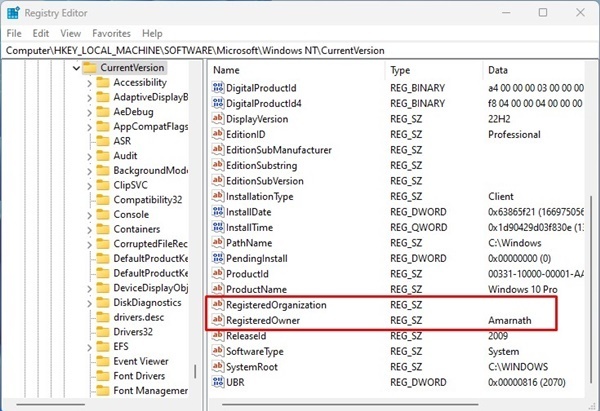Click the EditionID string value icon
This screenshot has width=600, height=411.
[x=218, y=134]
